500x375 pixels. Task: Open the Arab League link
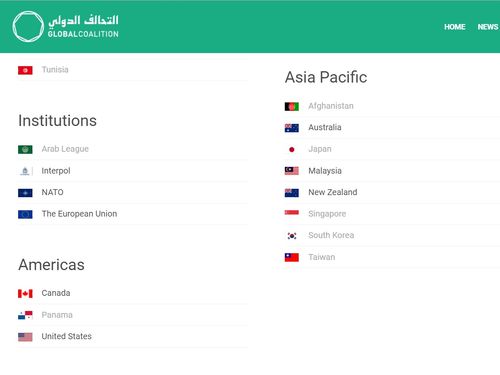tap(65, 149)
